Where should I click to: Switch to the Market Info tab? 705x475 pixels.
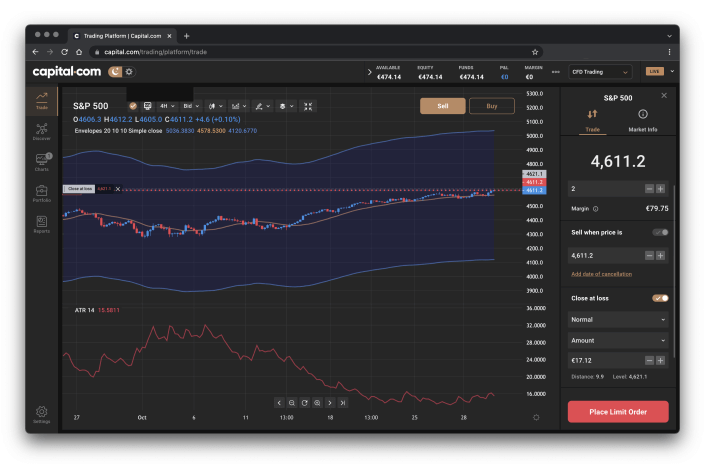(x=643, y=121)
